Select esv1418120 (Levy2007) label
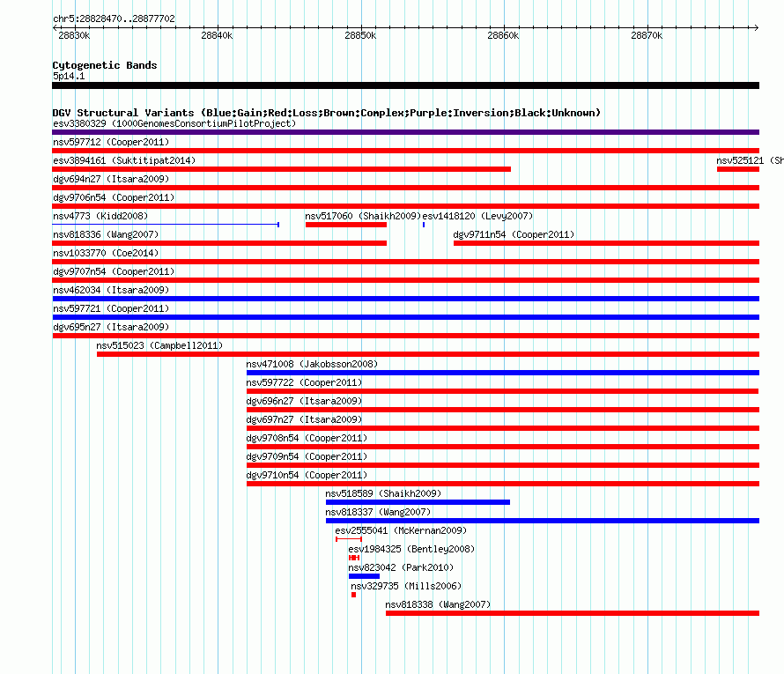784x674 pixels. (x=477, y=216)
